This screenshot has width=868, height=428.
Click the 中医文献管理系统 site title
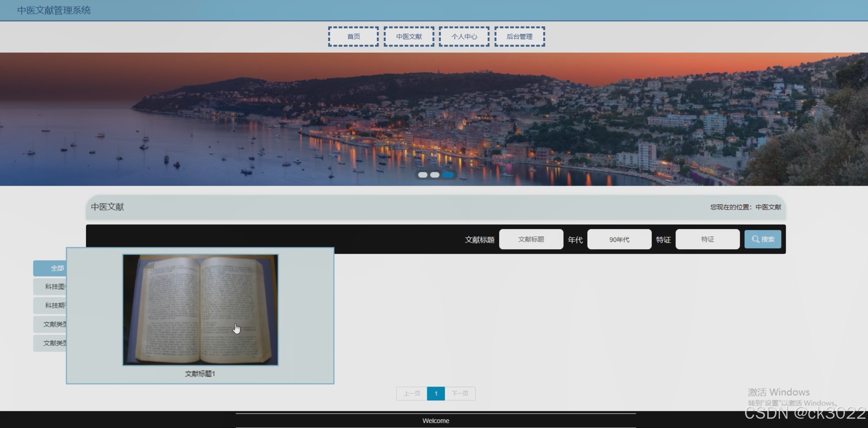(x=54, y=10)
